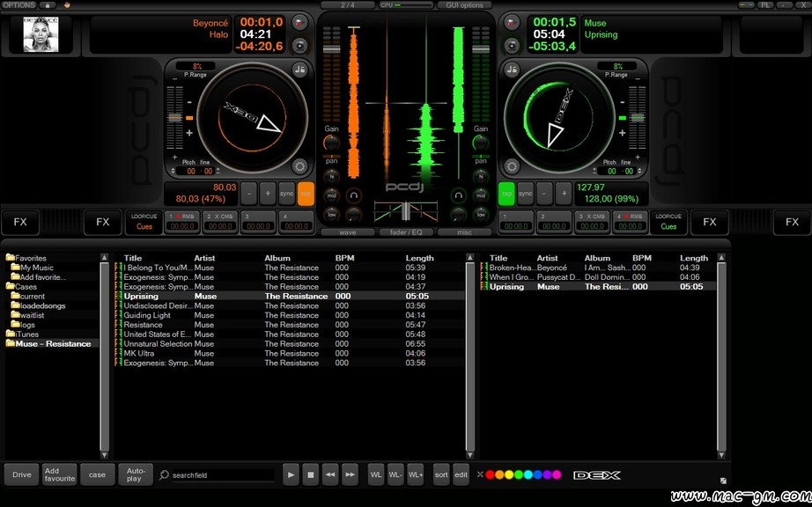Screen dimensions: 812x507
Task: Click right deck pitch bend plus button
Action: pos(564,194)
